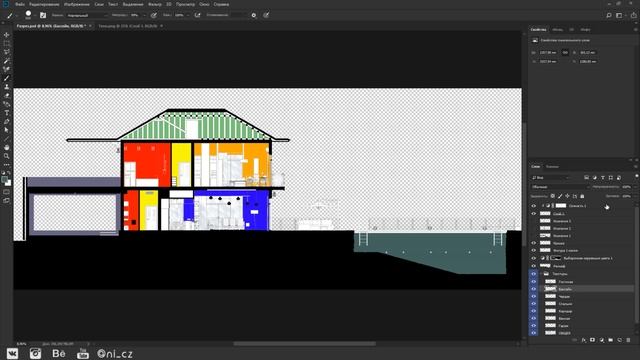The image size is (640, 360).
Task: Create a new group folder icon
Action: [x=611, y=340]
